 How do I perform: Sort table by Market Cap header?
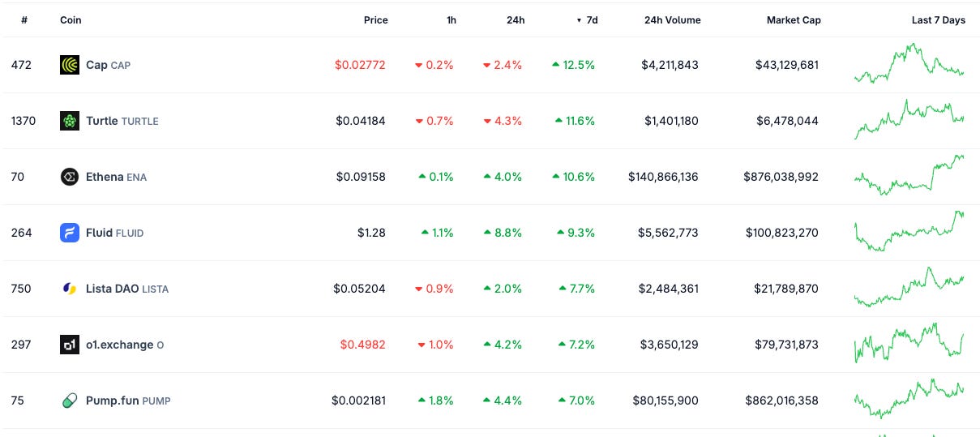click(794, 20)
